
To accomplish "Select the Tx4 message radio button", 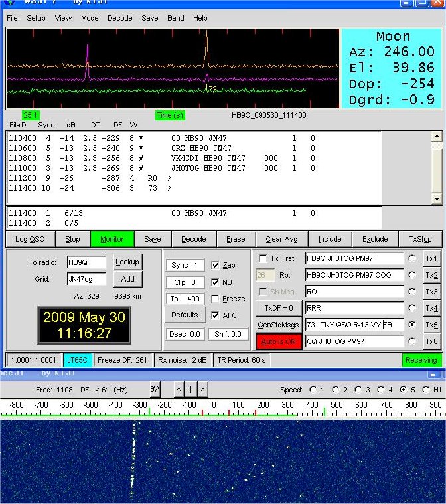I will pyautogui.click(x=412, y=308).
